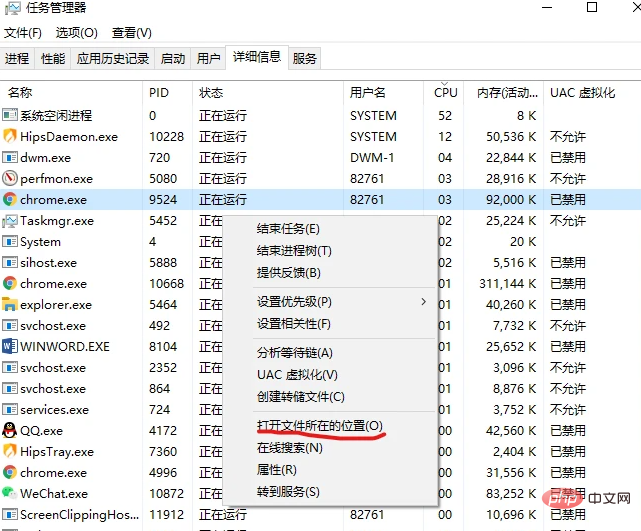Sort by the 状态 column header
Image resolution: width=641 pixels, height=531 pixels.
tap(268, 93)
